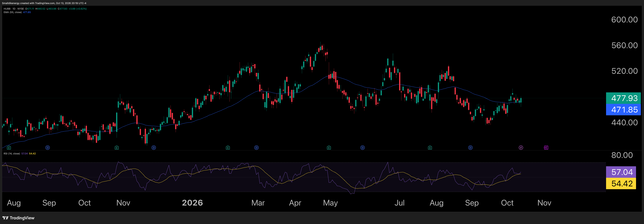Click the 2026 year label on time axis

[x=192, y=203]
